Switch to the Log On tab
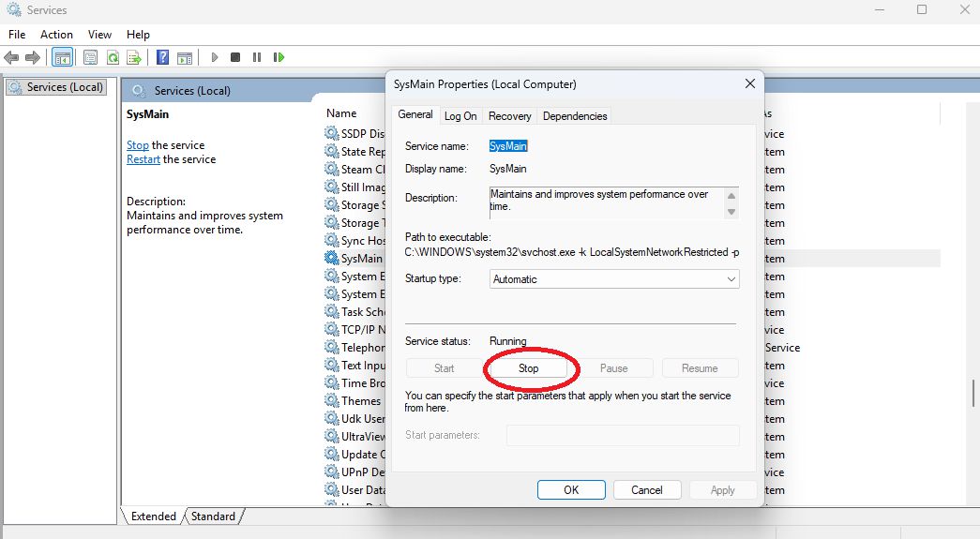The height and width of the screenshot is (539, 980). click(460, 116)
